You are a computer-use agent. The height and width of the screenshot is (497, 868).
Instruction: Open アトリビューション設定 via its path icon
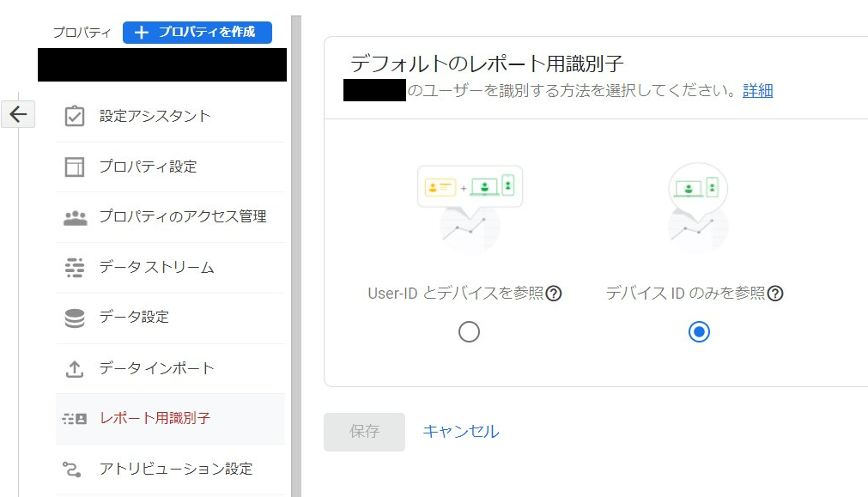point(73,469)
